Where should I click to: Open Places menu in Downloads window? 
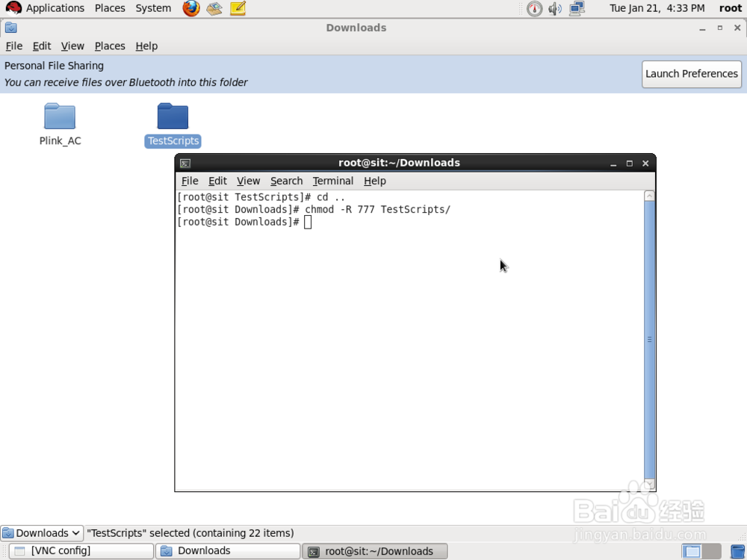[x=110, y=46]
